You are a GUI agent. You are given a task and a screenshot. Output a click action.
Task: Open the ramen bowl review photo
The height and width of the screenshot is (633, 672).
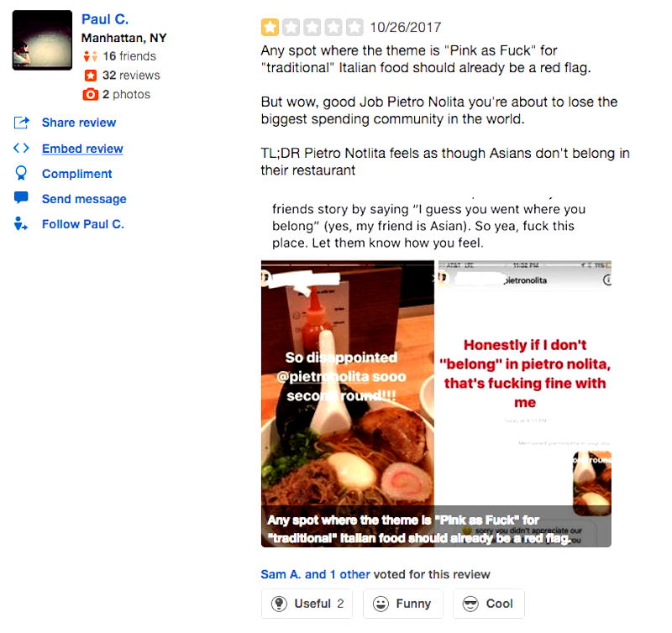348,404
